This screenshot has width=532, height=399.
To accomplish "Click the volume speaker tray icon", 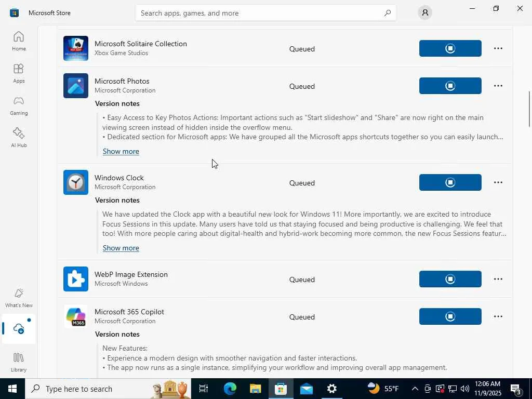I will tap(465, 389).
